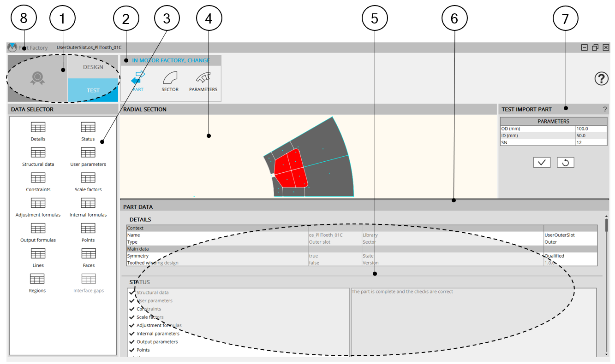Open Structural data in Data Selector

coord(38,153)
